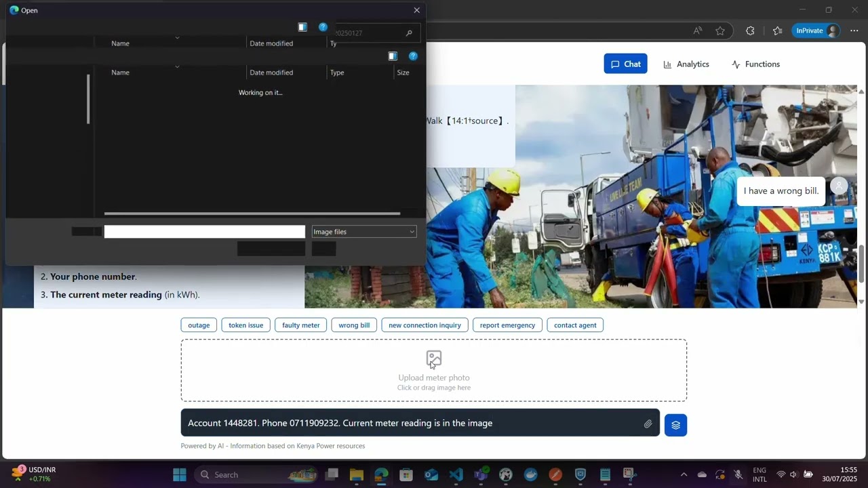Click the horizontal scrollbar in file list

point(252,213)
